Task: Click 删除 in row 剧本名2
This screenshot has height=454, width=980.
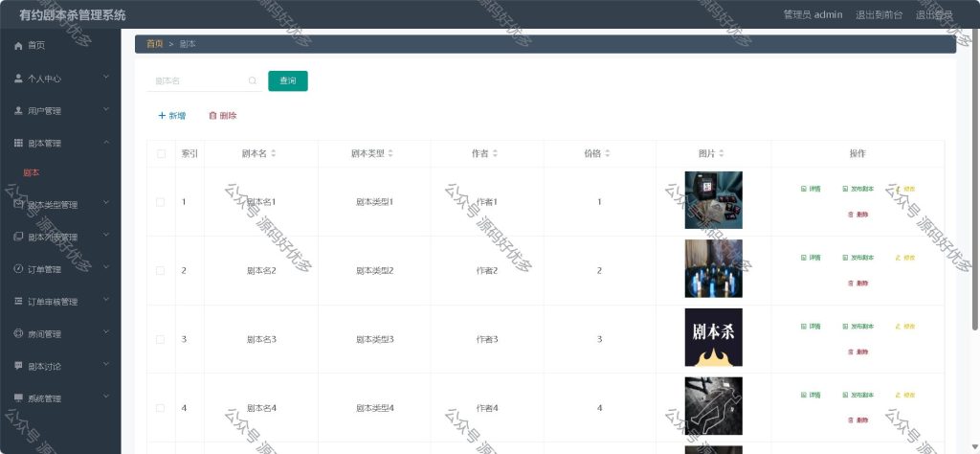Action: click(857, 284)
